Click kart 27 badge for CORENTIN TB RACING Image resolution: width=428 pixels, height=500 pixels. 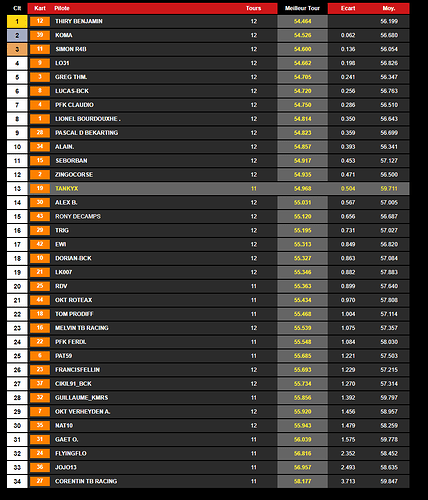click(40, 481)
